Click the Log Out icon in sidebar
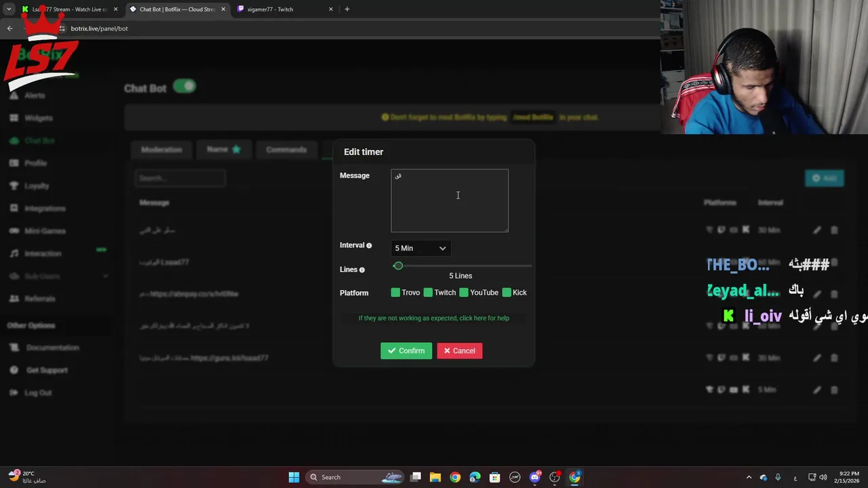The image size is (868, 488). click(x=14, y=393)
